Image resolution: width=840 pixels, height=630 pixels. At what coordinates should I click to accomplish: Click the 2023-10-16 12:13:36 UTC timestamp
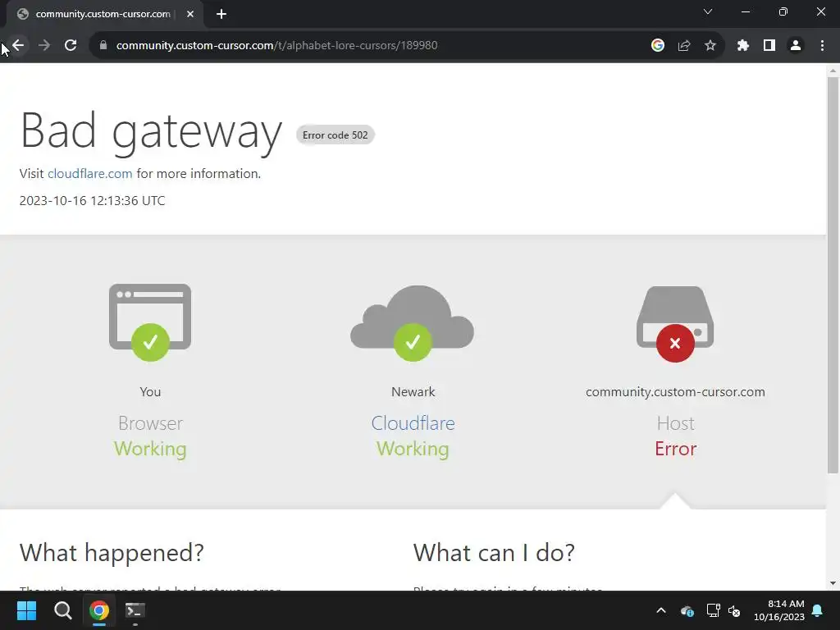point(92,201)
